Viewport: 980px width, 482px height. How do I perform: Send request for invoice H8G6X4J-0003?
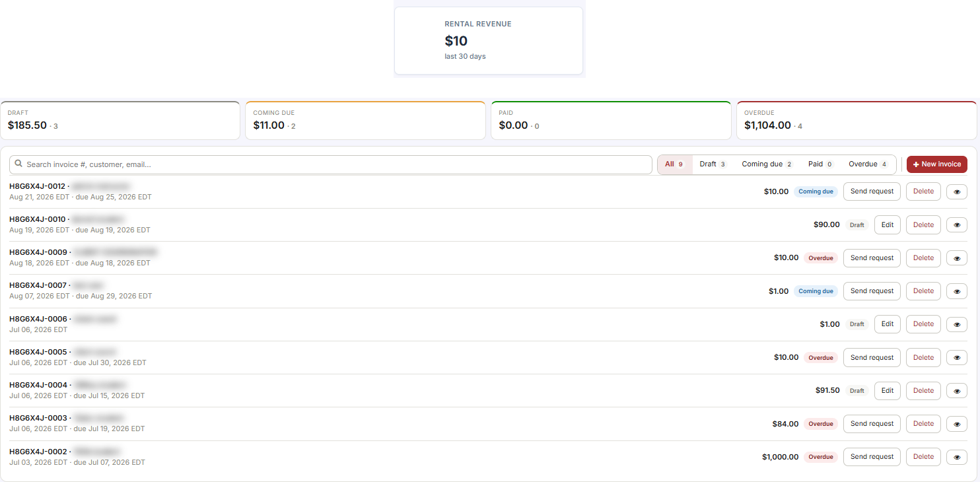click(x=872, y=424)
